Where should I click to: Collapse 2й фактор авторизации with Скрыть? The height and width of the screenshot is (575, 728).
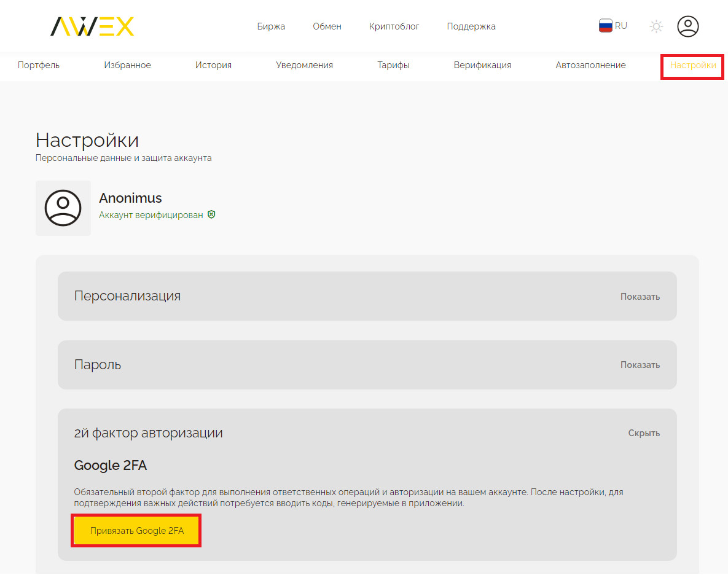click(644, 433)
